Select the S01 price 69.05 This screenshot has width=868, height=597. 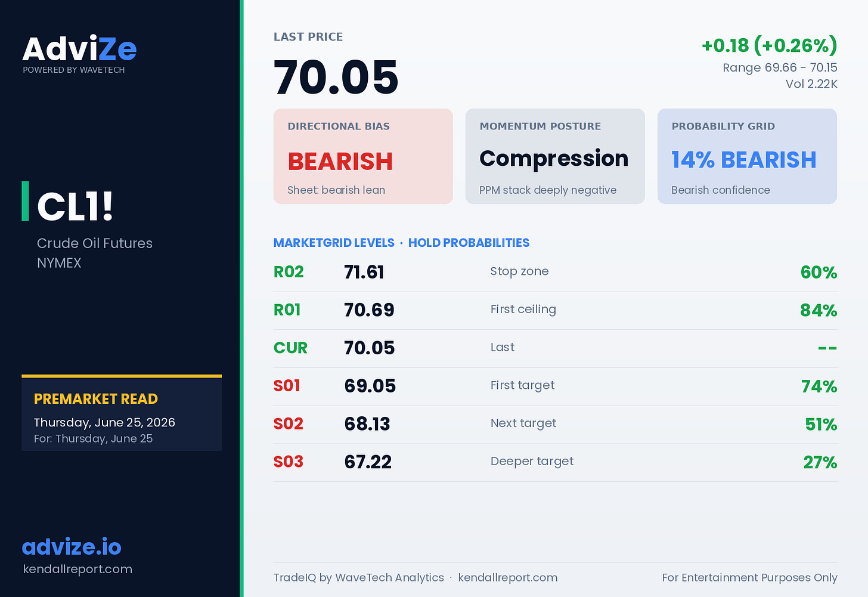[x=370, y=386]
